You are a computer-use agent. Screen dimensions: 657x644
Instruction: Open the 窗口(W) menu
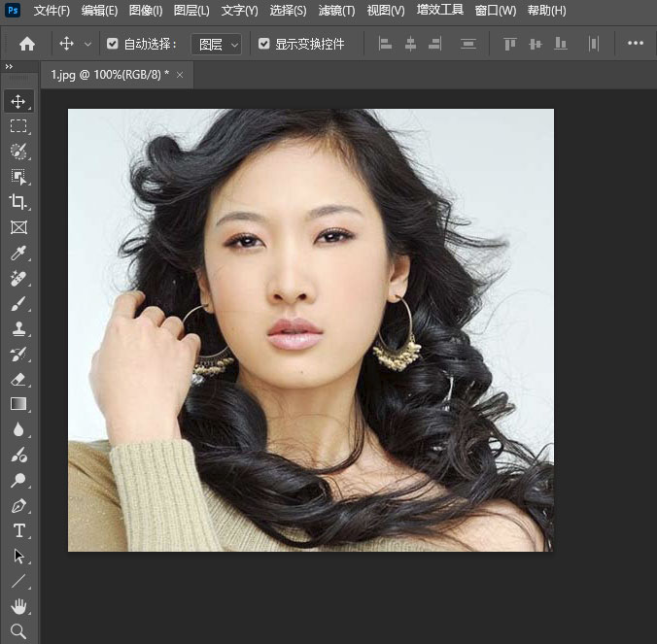(x=496, y=10)
